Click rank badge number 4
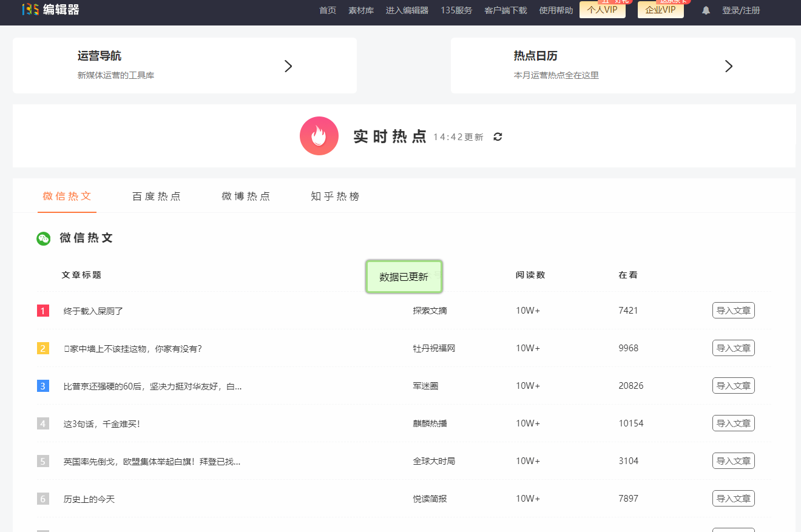 [x=43, y=423]
